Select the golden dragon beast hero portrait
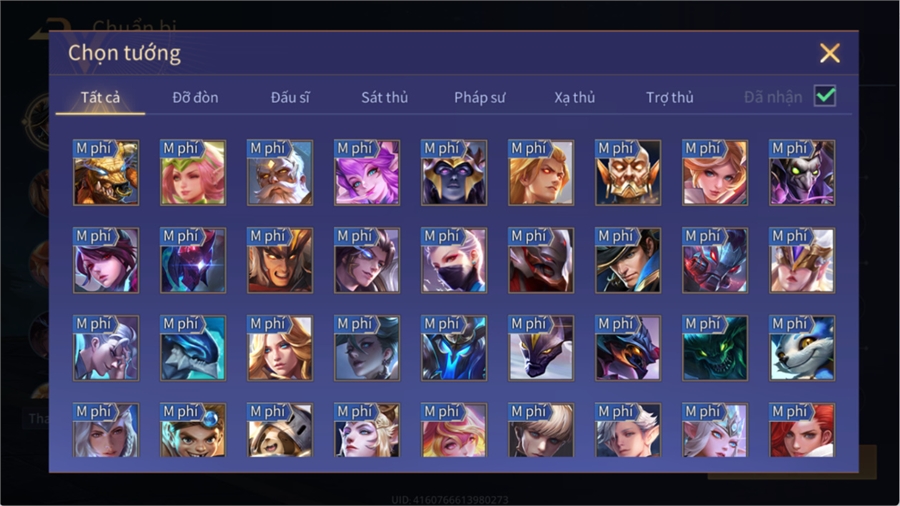900x506 pixels. (x=106, y=173)
